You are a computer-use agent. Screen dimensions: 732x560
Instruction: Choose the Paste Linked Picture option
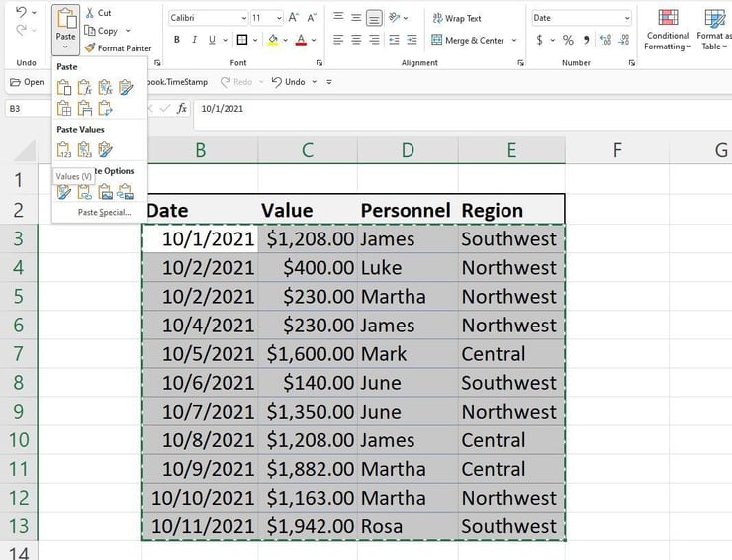point(126,192)
